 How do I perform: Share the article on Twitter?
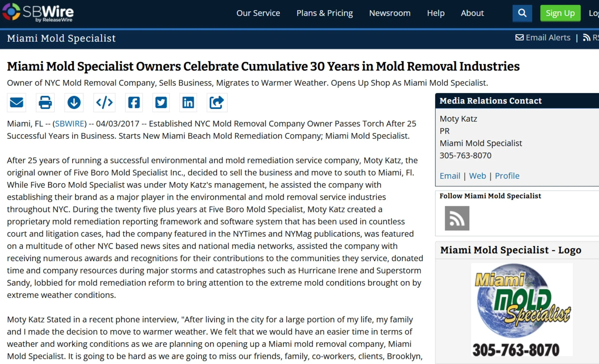pos(161,102)
